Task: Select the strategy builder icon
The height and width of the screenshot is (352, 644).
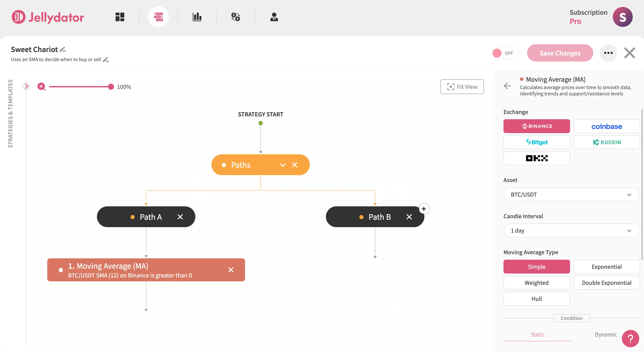Action: click(x=159, y=16)
